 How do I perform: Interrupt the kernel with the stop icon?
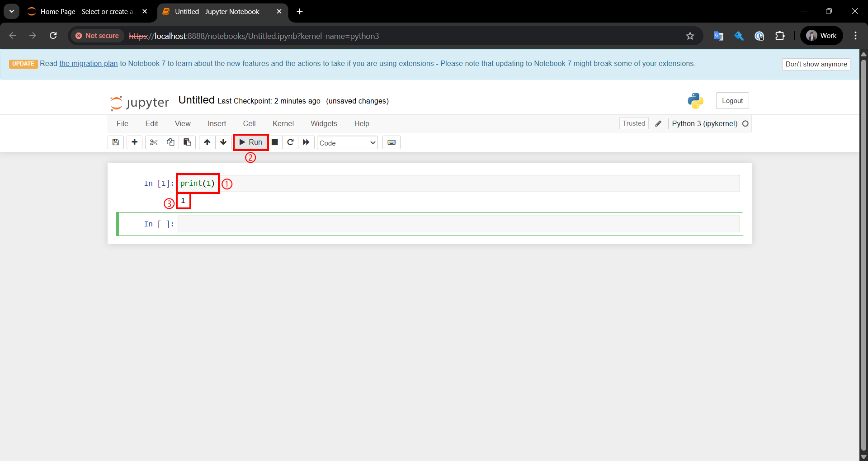[274, 142]
